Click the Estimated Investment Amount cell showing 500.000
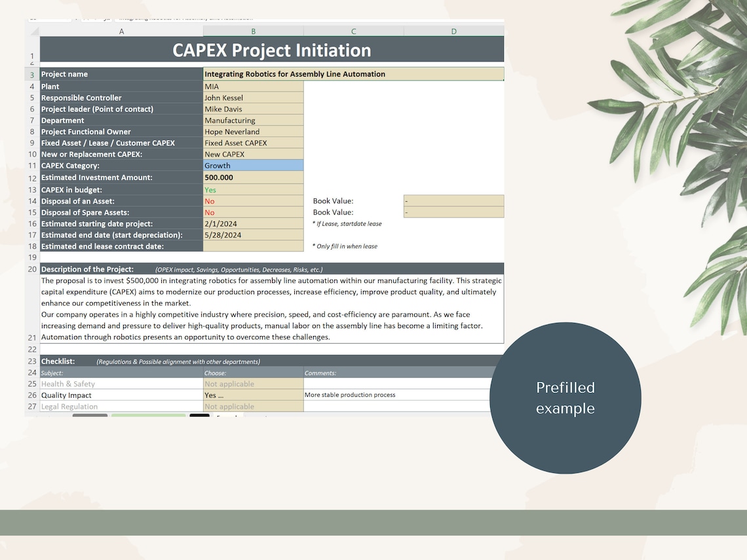 click(253, 177)
